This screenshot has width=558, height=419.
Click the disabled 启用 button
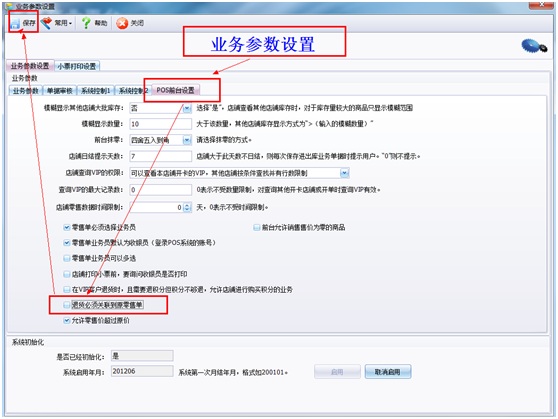pos(337,372)
